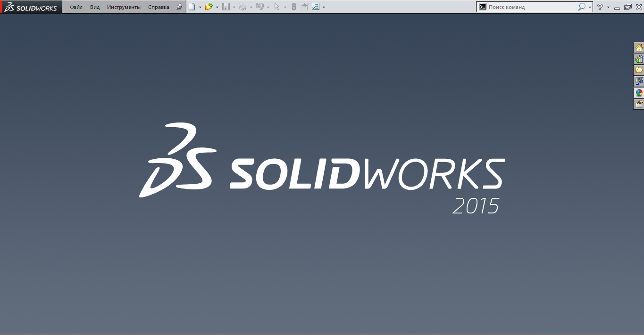This screenshot has width=644, height=335.
Task: Click the Help question mark icon
Action: click(x=600, y=7)
